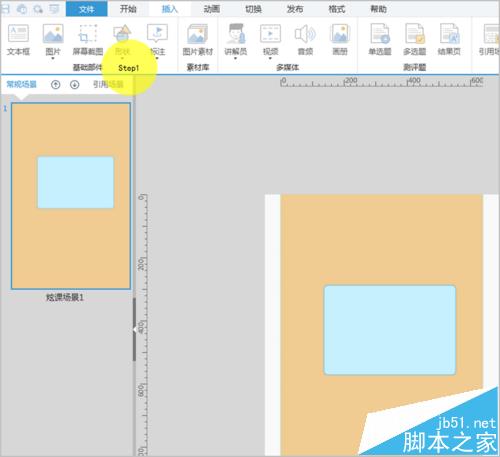The width and height of the screenshot is (500, 457).
Task: Expand the 标注 dropdown arrow
Action: tap(157, 58)
